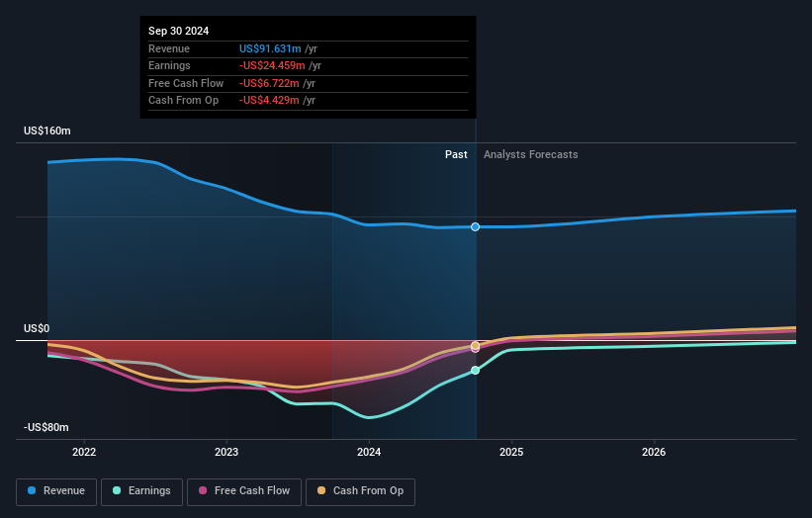Click the US$0 y-axis label
Image resolution: width=812 pixels, height=518 pixels.
point(37,328)
